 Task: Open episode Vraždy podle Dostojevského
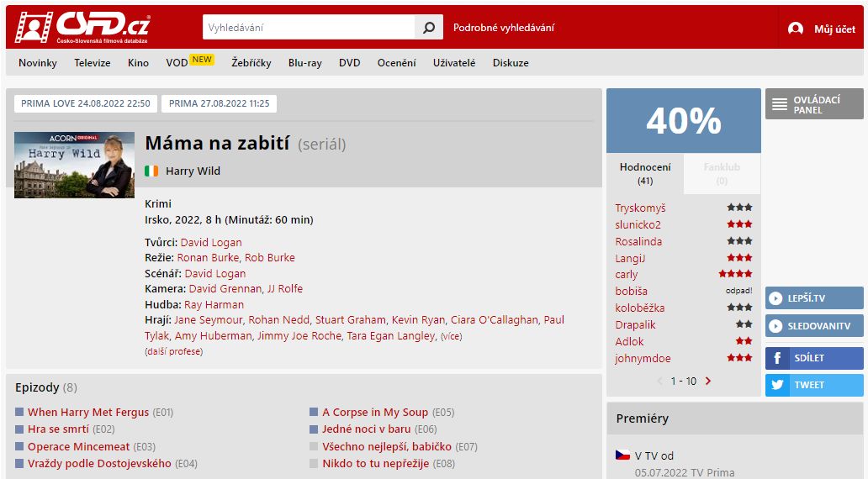pyautogui.click(x=99, y=464)
